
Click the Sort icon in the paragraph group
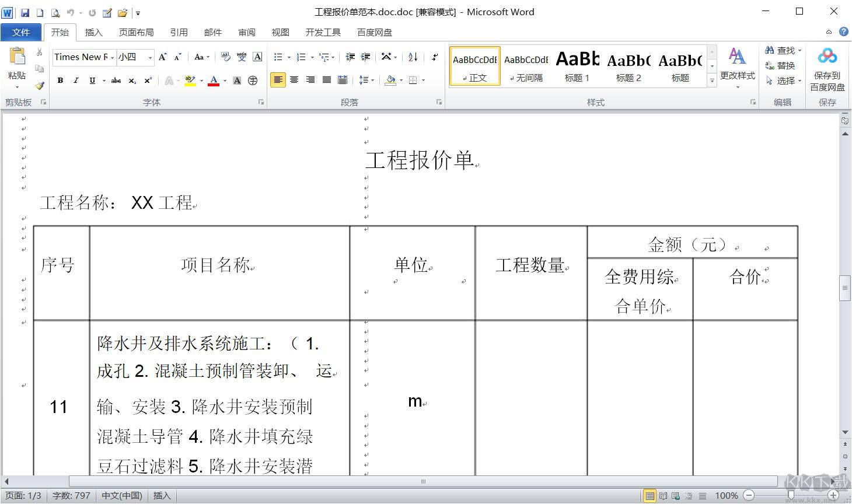[x=413, y=57]
